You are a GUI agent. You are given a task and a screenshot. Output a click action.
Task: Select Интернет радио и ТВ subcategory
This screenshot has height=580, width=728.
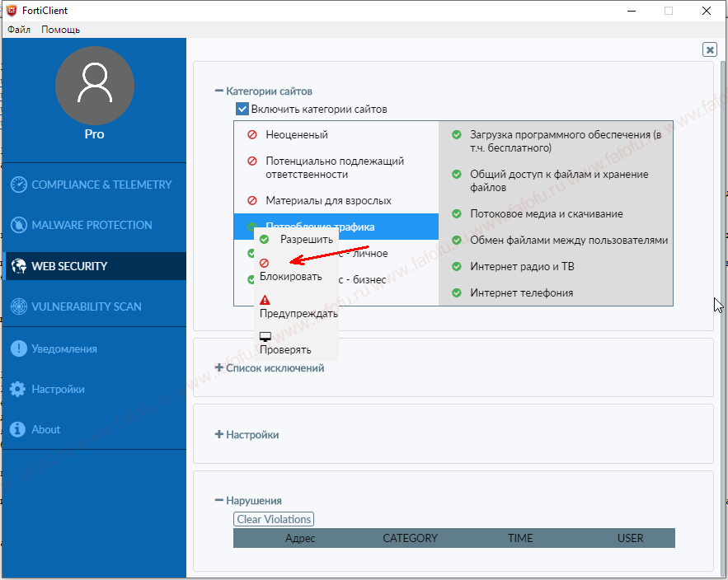coord(556,266)
